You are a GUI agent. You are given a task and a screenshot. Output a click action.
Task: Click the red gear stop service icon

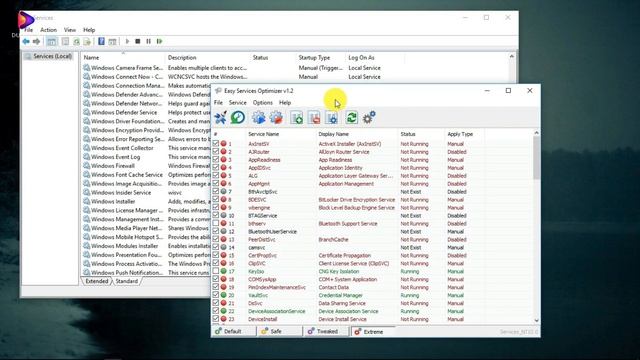pyautogui.click(x=276, y=118)
